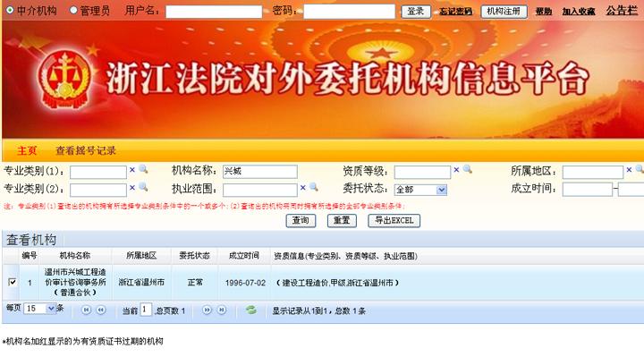Open 执业范围 search magnifier icon
Viewport: 644px width, 357px height.
click(x=314, y=187)
